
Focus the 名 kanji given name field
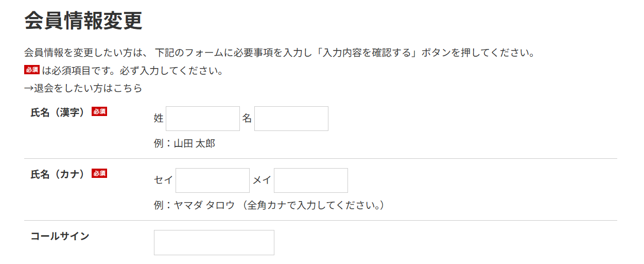[291, 119]
